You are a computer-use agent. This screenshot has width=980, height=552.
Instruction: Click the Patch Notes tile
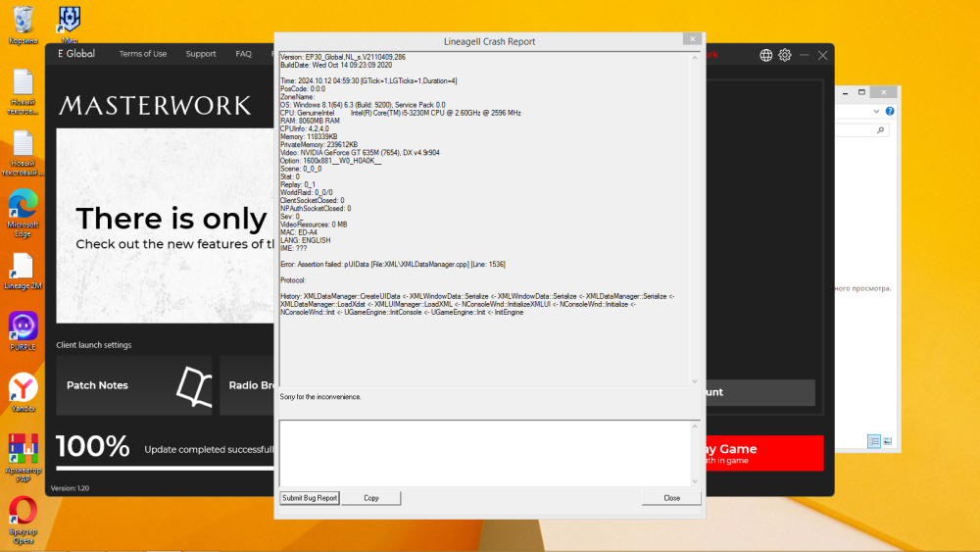pos(121,385)
